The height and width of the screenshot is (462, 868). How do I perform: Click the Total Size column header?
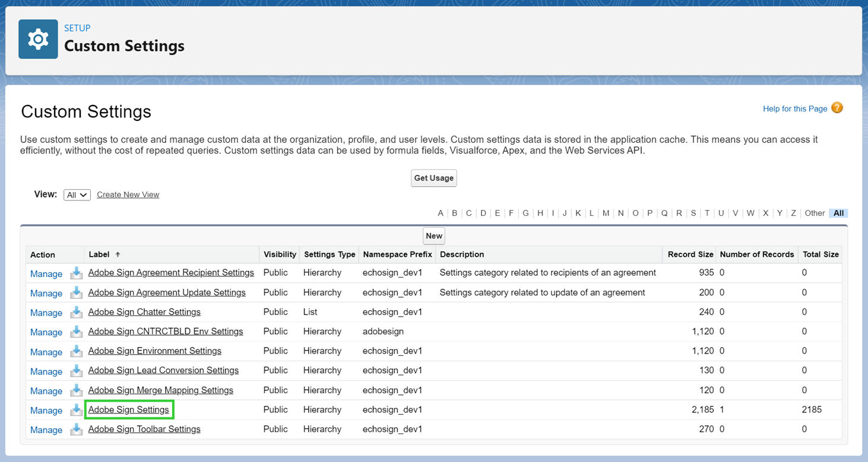pyautogui.click(x=821, y=254)
